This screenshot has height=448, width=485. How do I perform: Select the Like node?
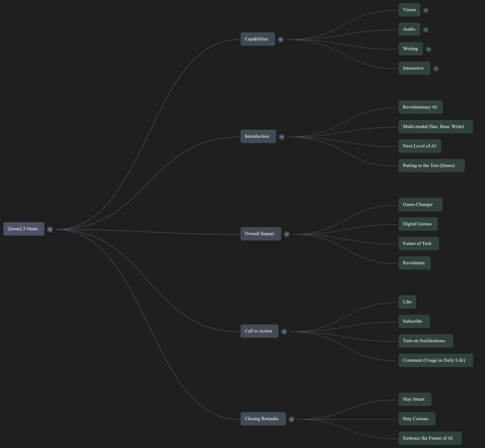pos(407,302)
